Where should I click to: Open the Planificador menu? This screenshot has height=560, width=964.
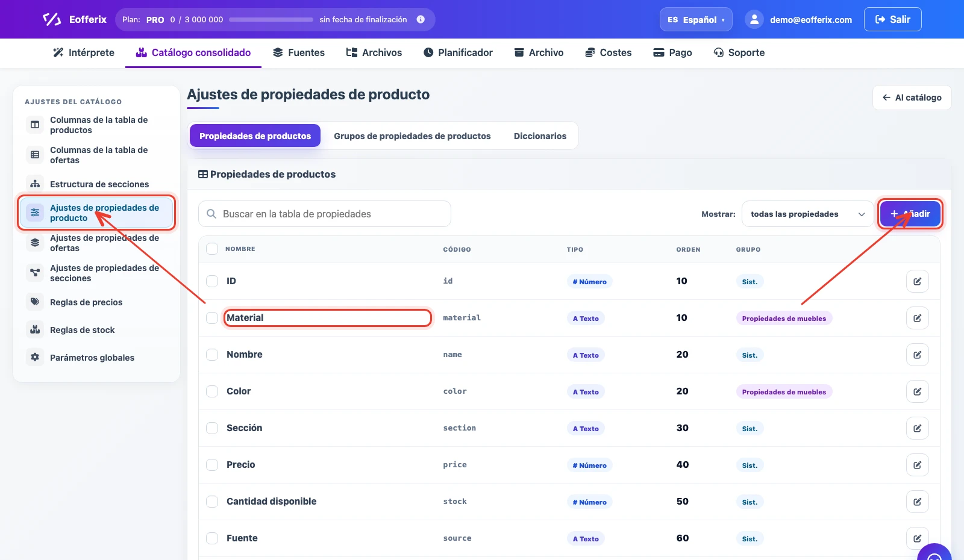pyautogui.click(x=458, y=52)
